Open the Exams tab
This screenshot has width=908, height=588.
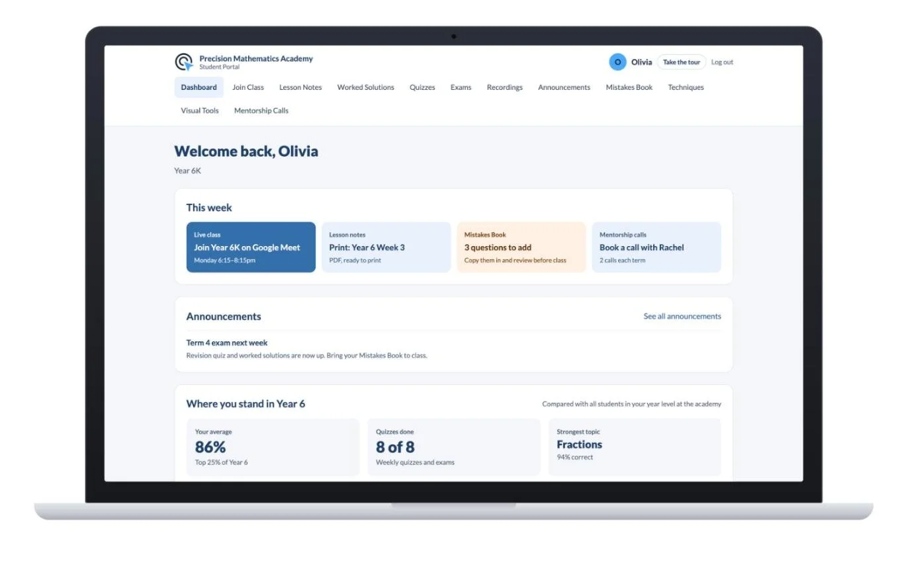[x=461, y=87]
